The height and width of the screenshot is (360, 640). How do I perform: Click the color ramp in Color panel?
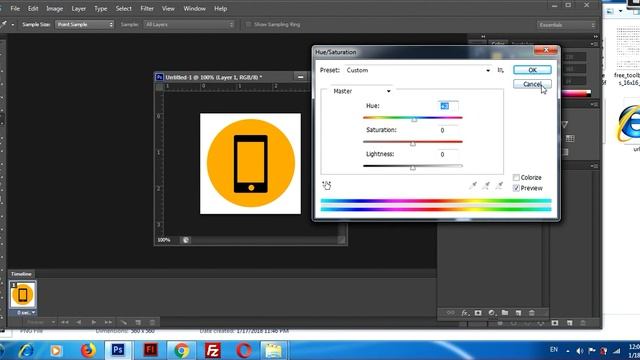coord(576,93)
